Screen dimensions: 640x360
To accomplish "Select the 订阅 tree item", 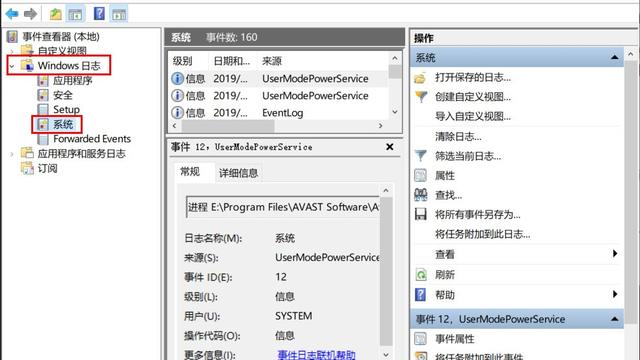I will pyautogui.click(x=47, y=168).
